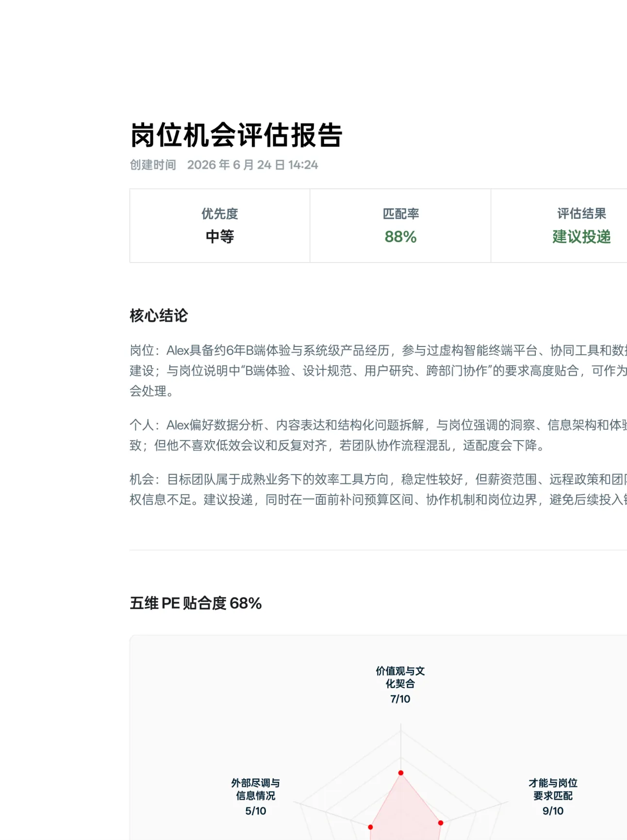The height and width of the screenshot is (840, 627).
Task: Click the paragraph starting with 个人：Alex偏好数据分析
Action: click(x=378, y=435)
